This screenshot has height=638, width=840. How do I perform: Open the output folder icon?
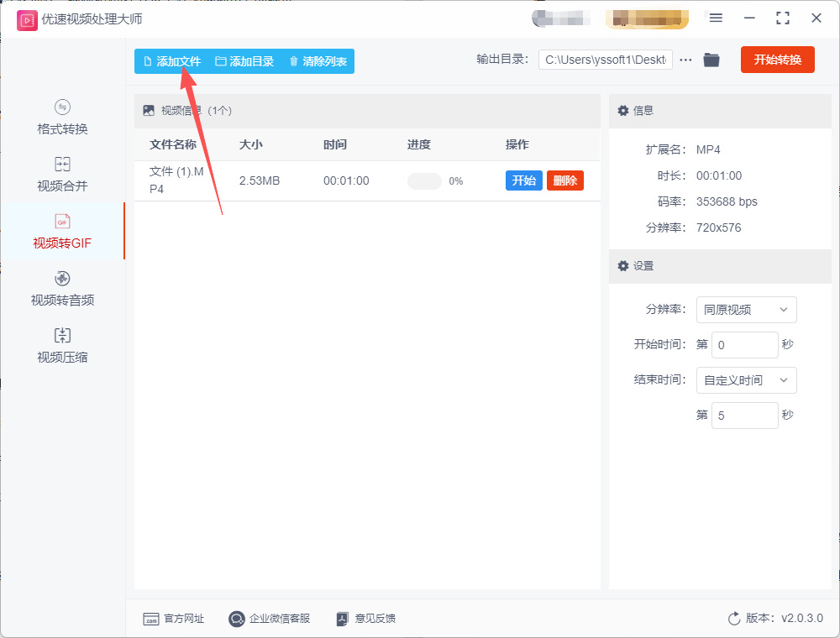711,60
